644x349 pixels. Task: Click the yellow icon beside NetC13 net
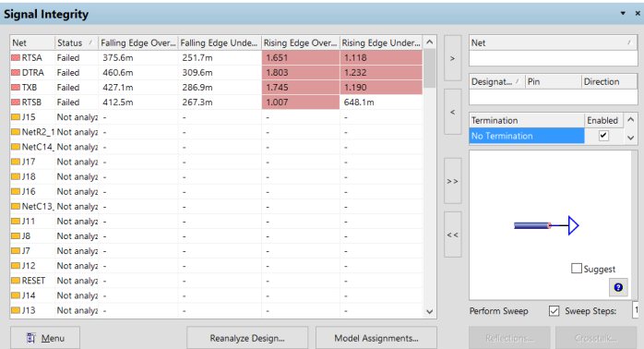(16, 207)
